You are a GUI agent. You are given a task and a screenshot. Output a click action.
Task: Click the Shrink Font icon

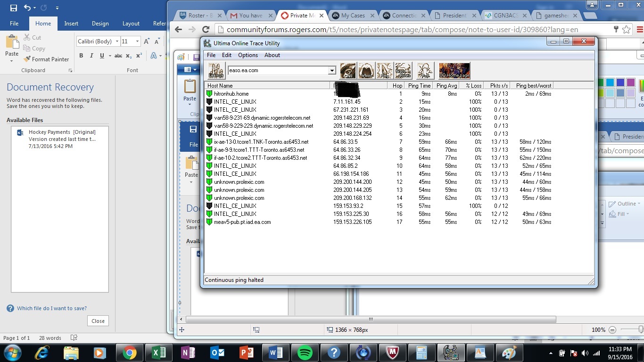point(157,41)
